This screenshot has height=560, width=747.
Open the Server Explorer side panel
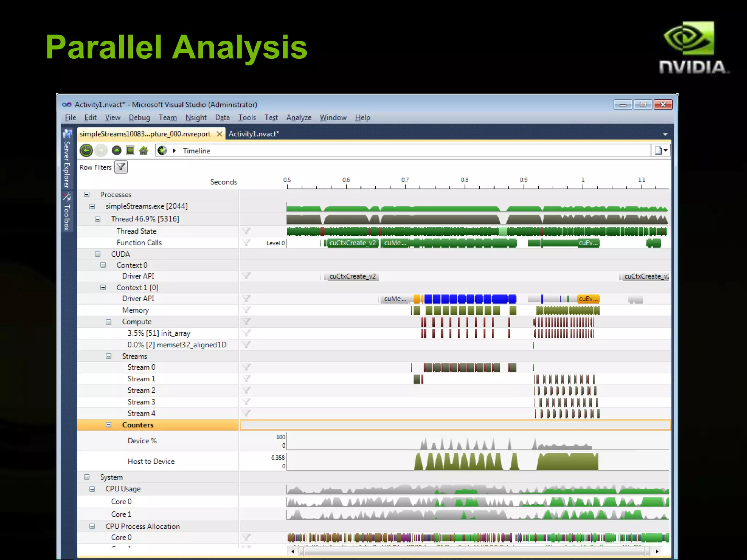click(x=67, y=159)
